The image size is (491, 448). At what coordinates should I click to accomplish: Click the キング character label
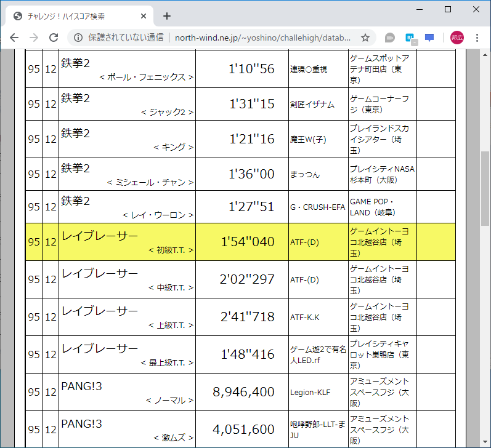click(174, 147)
